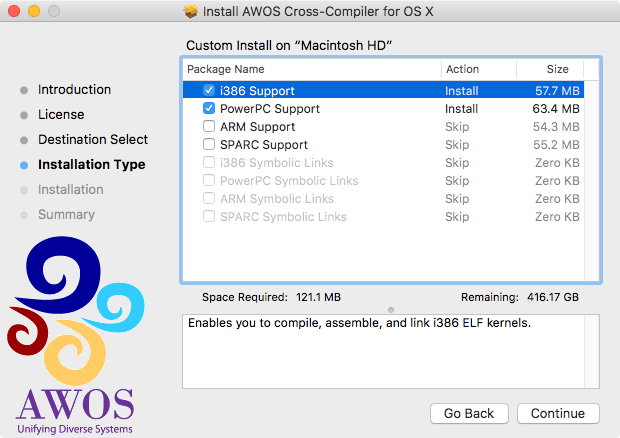Select the Summary step in sidebar
620x438 pixels.
[x=66, y=215]
